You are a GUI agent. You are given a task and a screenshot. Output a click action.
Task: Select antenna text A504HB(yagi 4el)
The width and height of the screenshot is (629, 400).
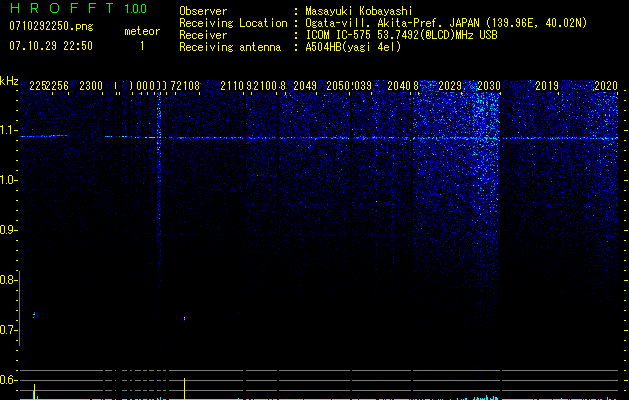click(353, 47)
